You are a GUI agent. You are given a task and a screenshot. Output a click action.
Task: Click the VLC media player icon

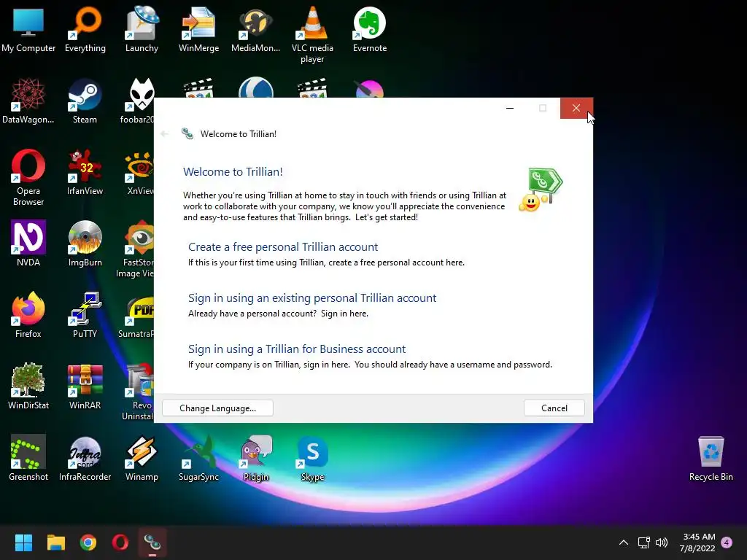tap(312, 35)
